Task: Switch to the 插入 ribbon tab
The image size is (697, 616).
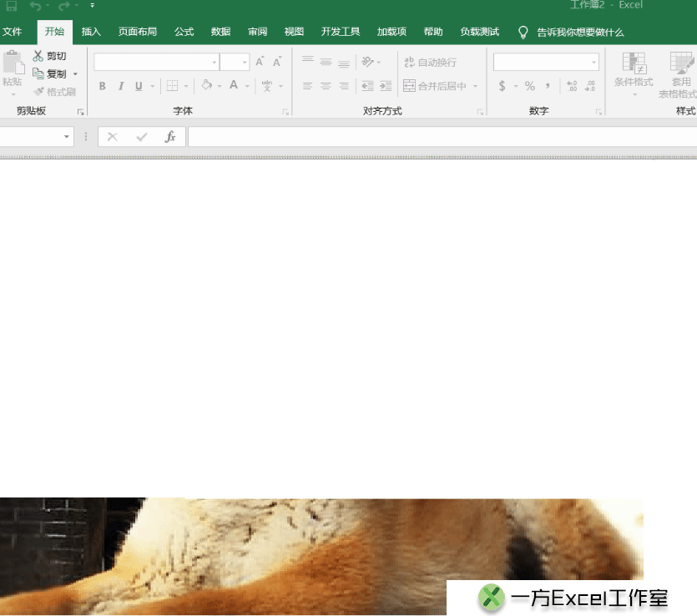Action: 90,32
